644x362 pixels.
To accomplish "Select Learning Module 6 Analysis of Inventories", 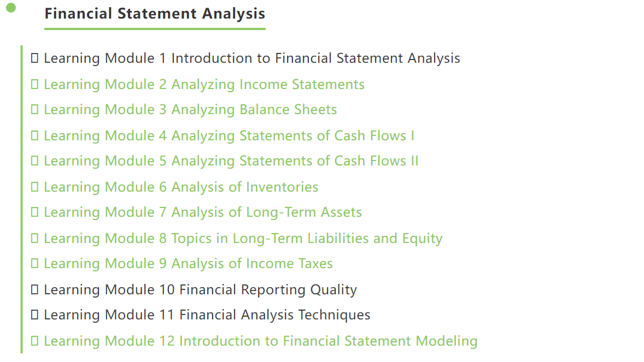I will pyautogui.click(x=181, y=187).
